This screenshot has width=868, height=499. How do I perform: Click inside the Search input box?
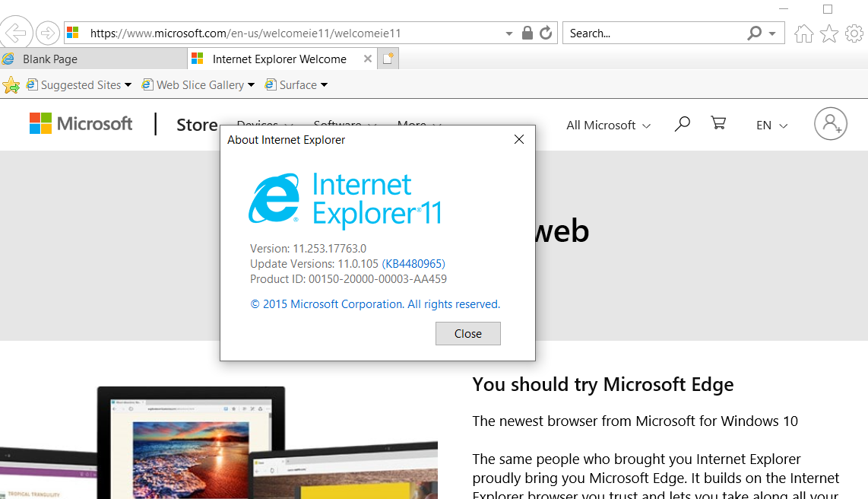point(654,33)
